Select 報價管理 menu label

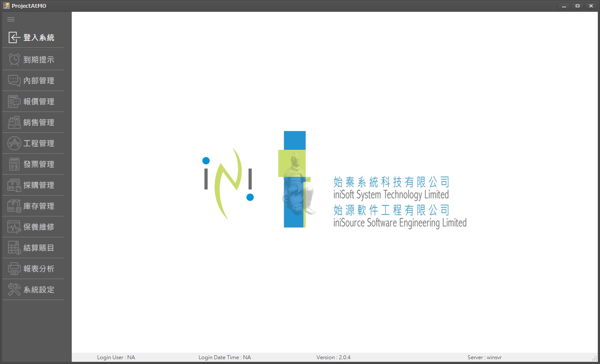(39, 101)
